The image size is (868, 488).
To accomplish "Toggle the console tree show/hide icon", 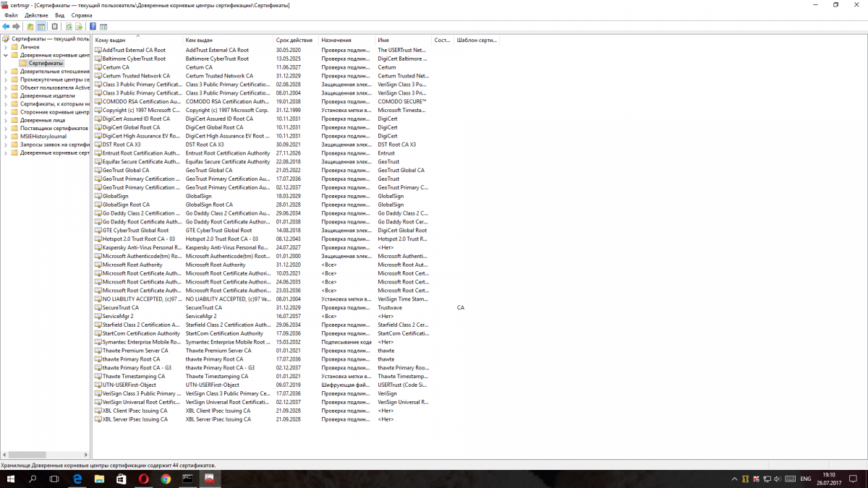I will pos(41,27).
